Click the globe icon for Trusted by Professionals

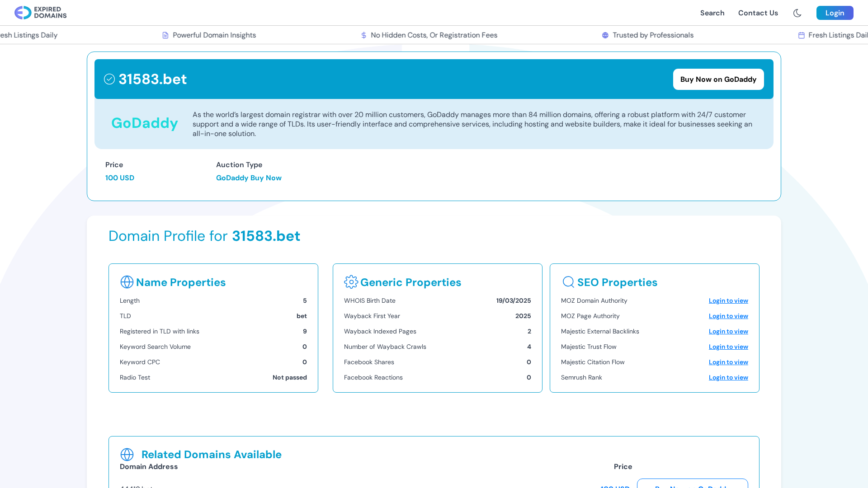[x=605, y=35]
